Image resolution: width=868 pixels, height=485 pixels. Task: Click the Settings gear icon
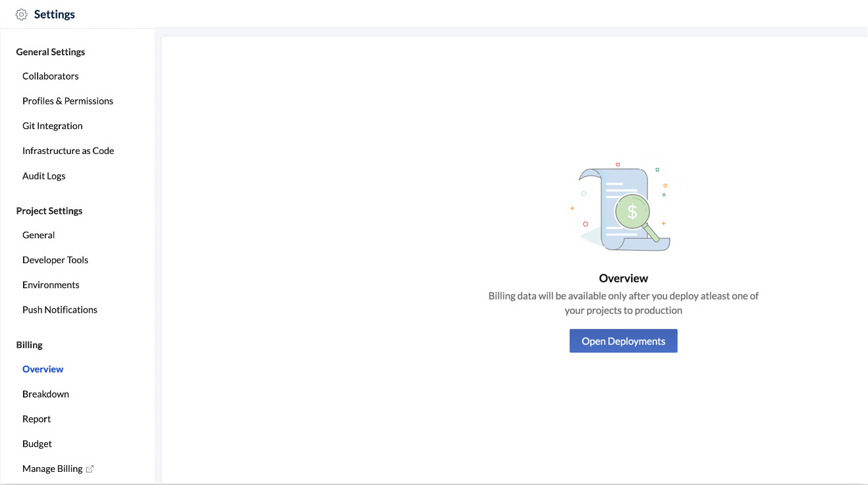[21, 14]
